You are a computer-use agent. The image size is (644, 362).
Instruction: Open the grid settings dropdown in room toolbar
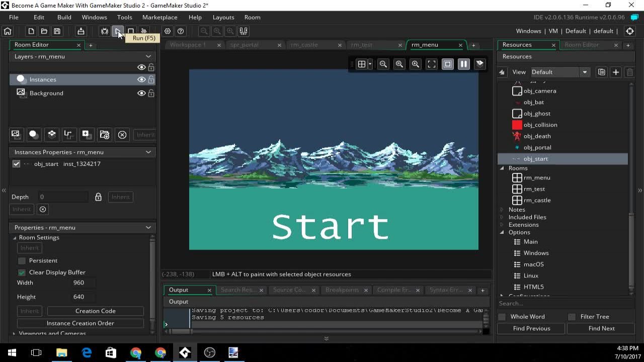pos(369,64)
